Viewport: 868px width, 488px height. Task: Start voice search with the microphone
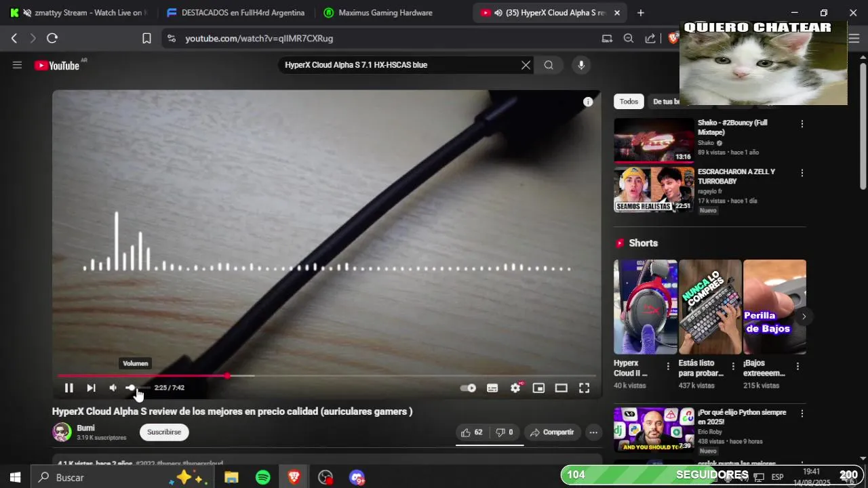point(580,65)
